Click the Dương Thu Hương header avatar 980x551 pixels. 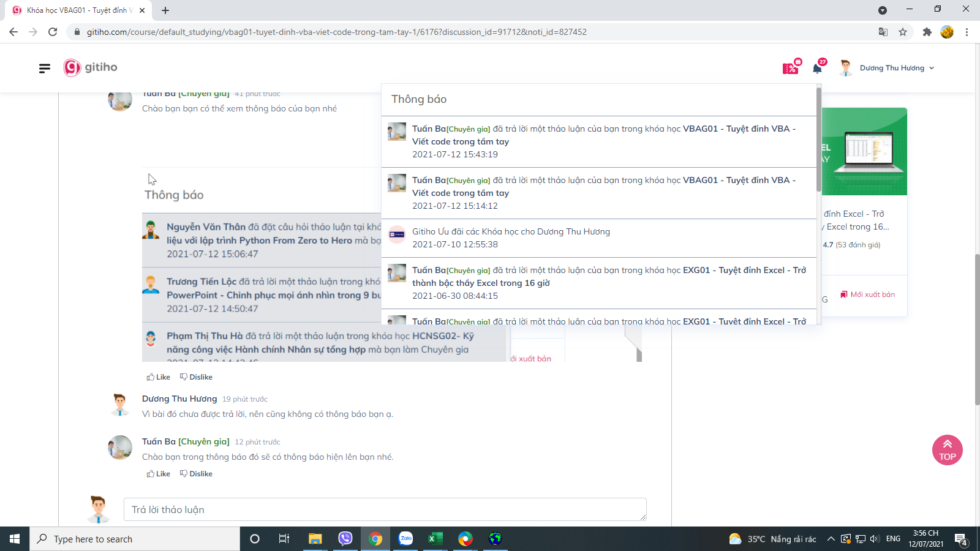tap(846, 68)
